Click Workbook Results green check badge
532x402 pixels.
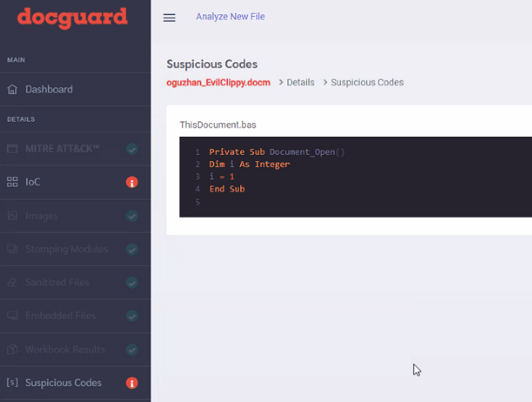pyautogui.click(x=132, y=350)
